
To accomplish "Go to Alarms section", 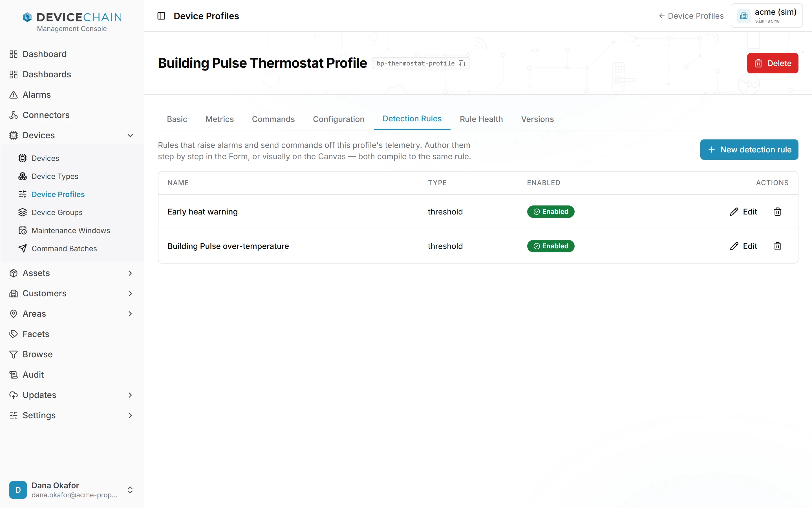I will coord(37,95).
